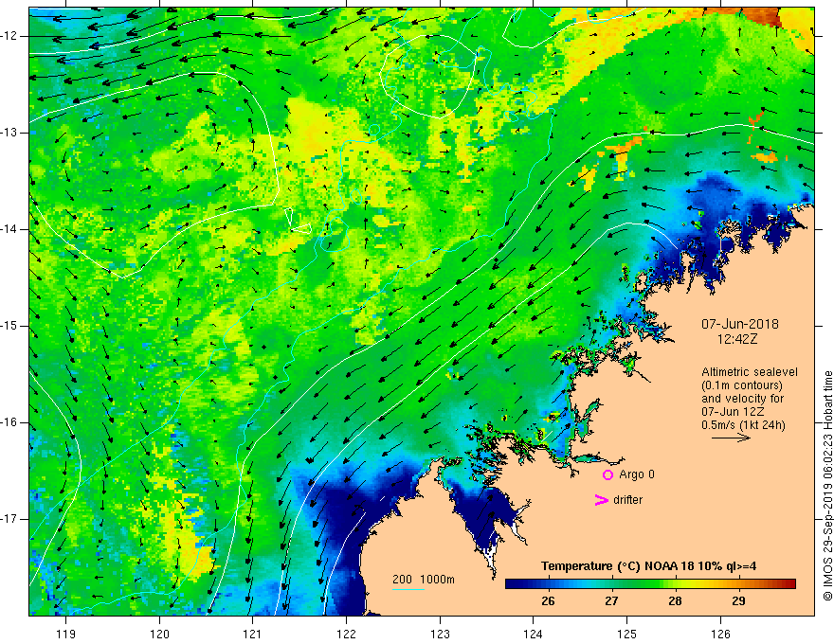Click the longitude label 126
This screenshot has width=834, height=644.
pos(720,634)
